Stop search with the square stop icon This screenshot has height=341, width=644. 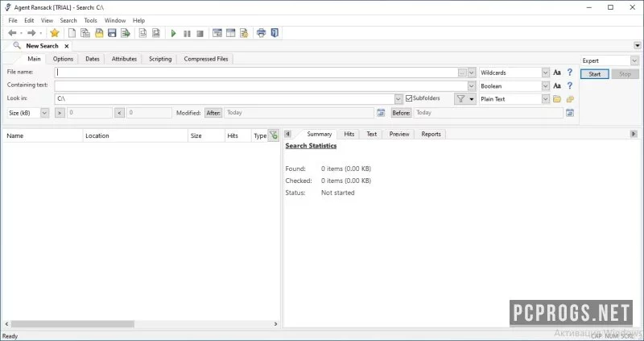(200, 33)
